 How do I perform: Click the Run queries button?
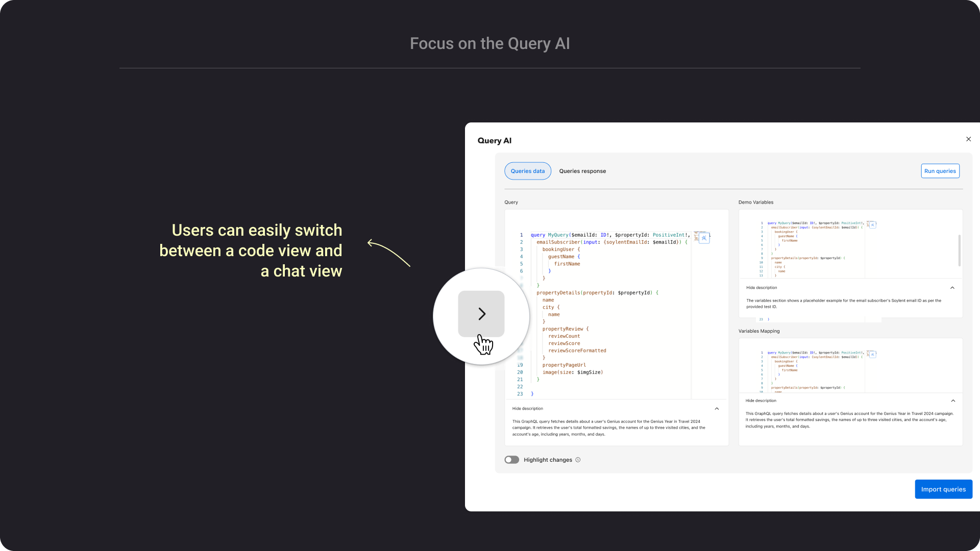tap(940, 171)
